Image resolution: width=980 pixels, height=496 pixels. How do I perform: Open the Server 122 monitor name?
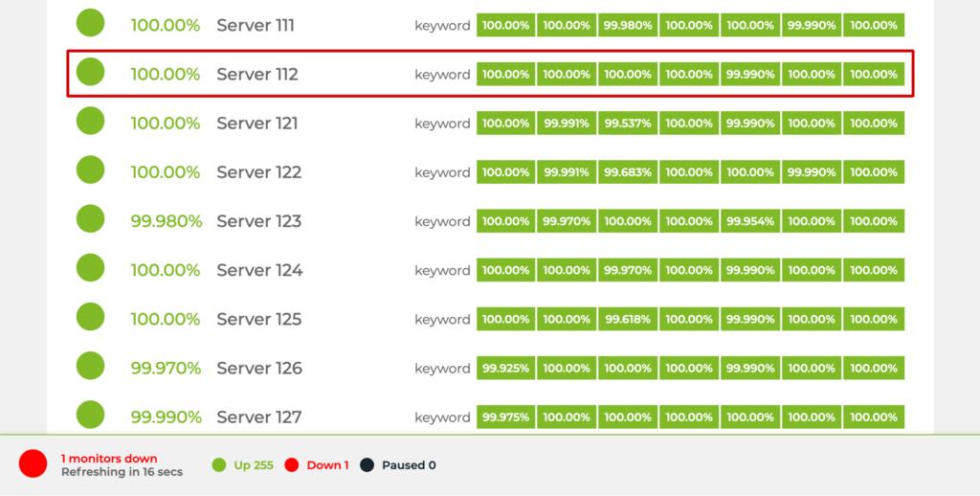(x=258, y=172)
